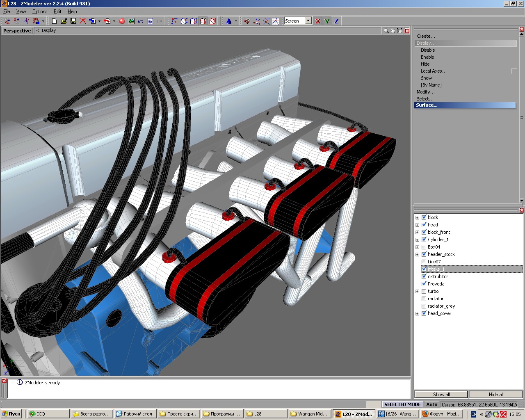Click the Save floppy disk icon
This screenshot has height=420, width=525.
click(x=73, y=21)
